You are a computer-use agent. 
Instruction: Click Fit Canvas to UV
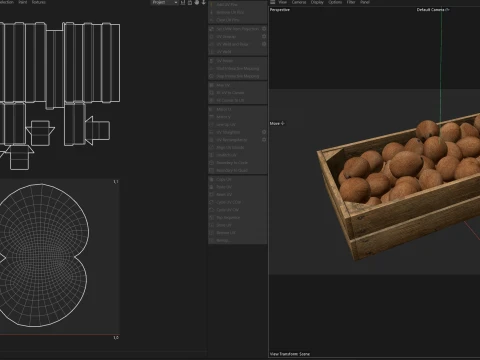[237, 100]
